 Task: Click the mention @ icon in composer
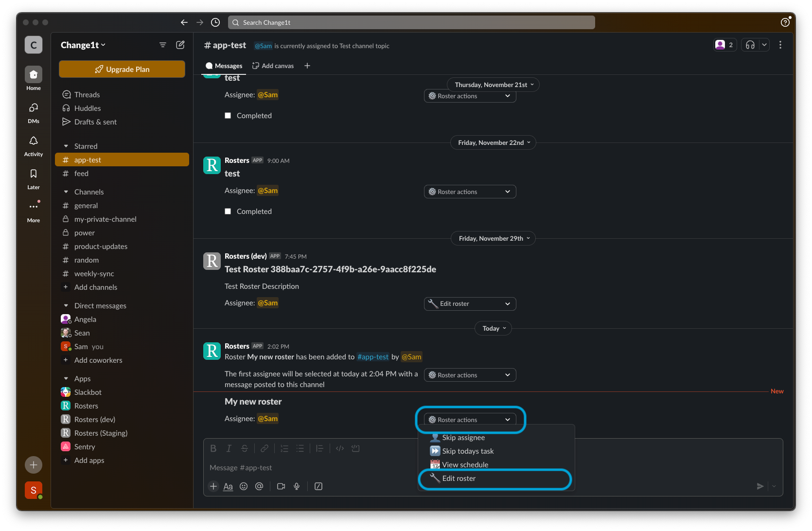(259, 486)
